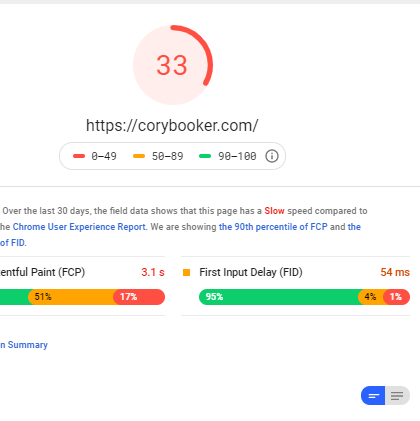Click the 17% red FCP bar segment
The height and width of the screenshot is (421, 420).
(x=139, y=297)
